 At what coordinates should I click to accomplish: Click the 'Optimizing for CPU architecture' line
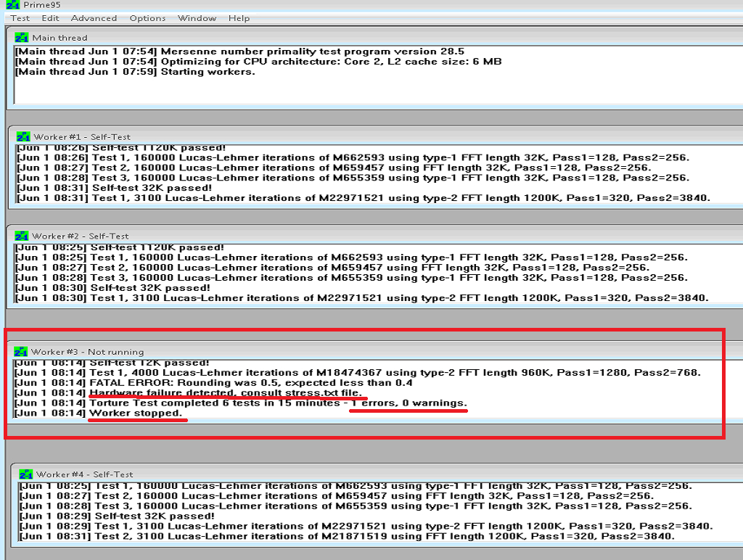pyautogui.click(x=258, y=62)
